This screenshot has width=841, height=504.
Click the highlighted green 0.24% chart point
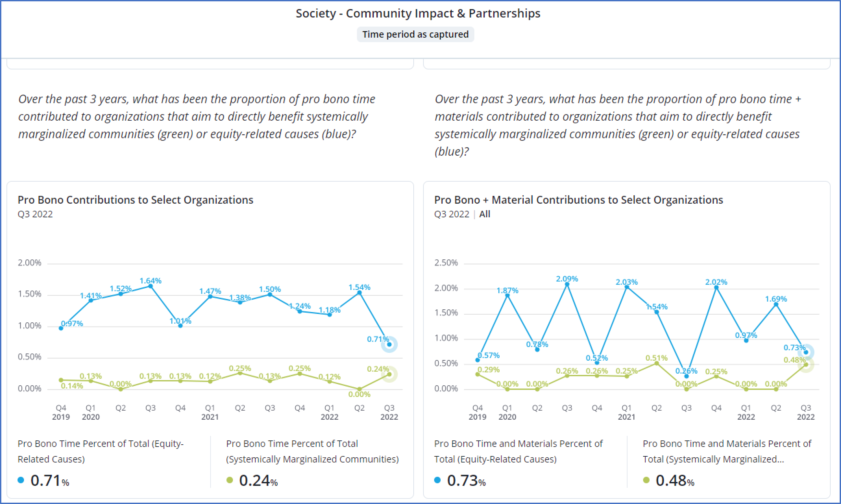click(389, 374)
